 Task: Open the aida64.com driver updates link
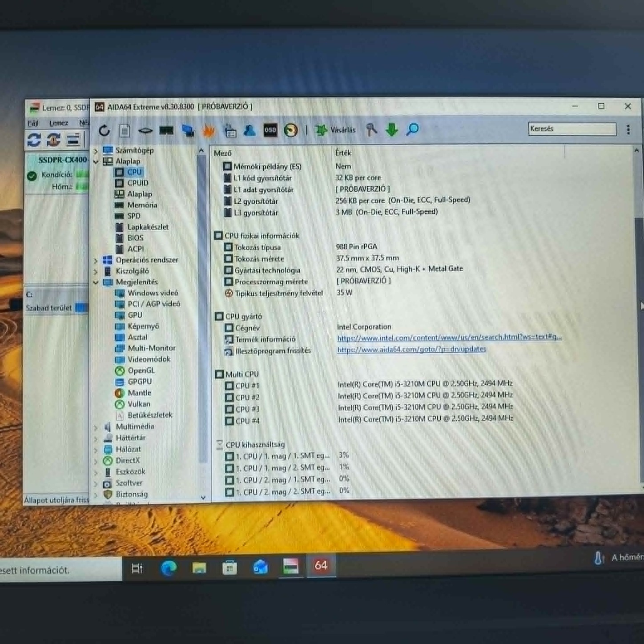(x=411, y=349)
